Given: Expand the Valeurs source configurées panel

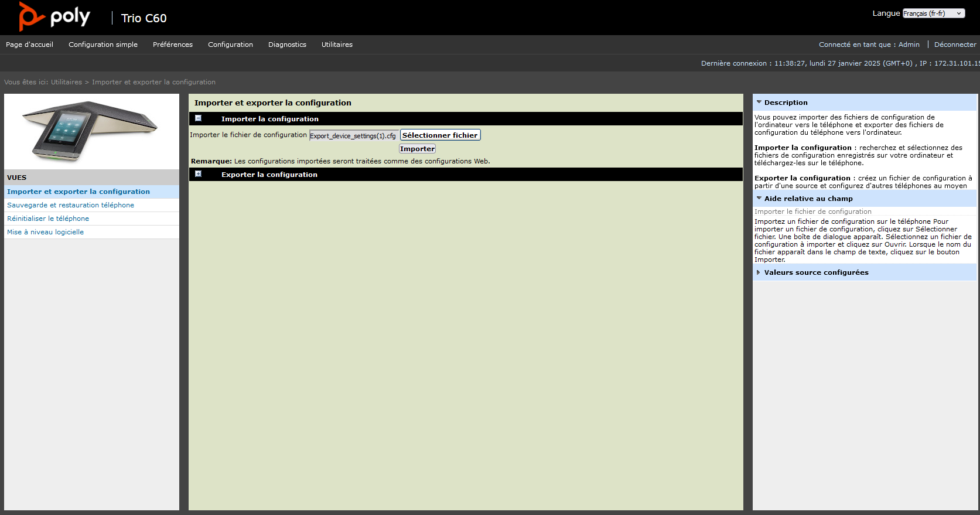Looking at the screenshot, I should coord(759,272).
